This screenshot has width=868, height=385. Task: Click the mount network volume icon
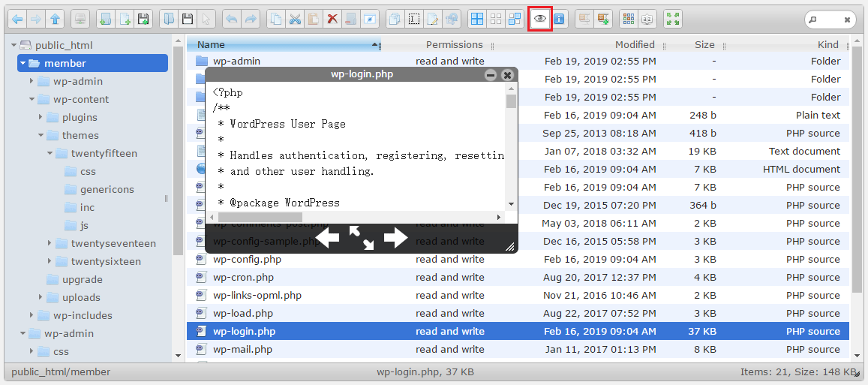point(81,19)
